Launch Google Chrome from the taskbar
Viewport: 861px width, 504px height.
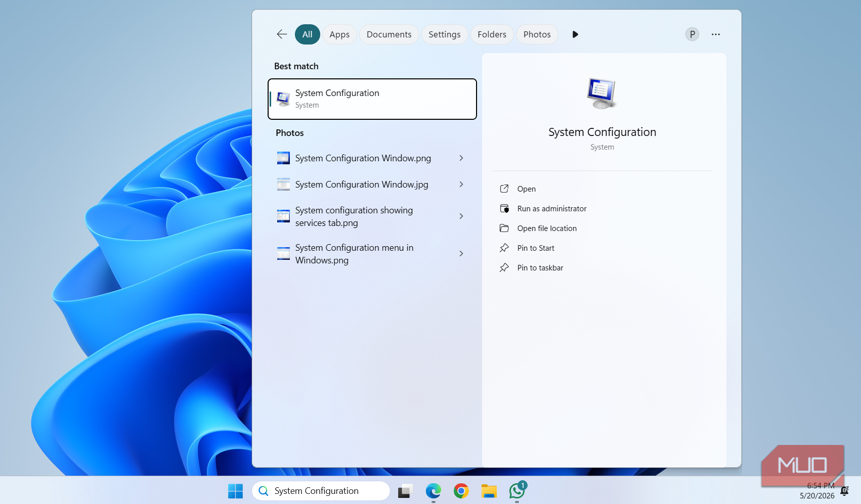click(461, 491)
